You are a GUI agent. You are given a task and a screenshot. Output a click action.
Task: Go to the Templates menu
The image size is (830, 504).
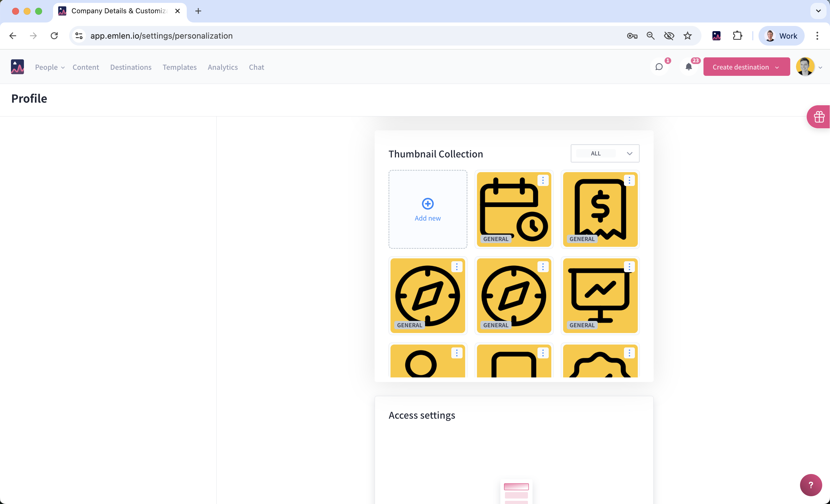click(179, 67)
